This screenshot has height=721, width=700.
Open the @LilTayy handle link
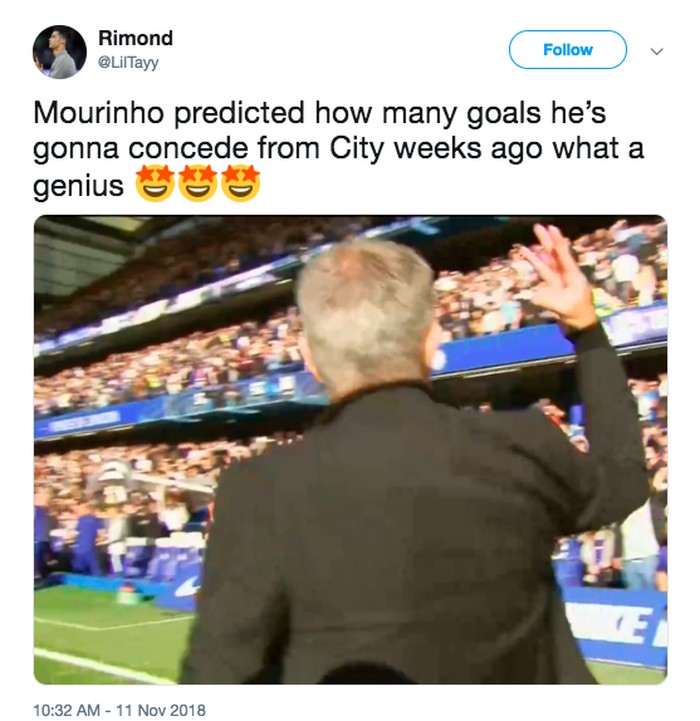coord(128,62)
